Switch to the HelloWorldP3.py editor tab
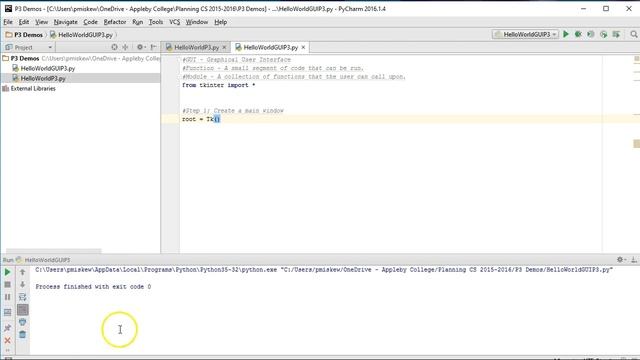Viewport: 640px width, 360px height. (x=196, y=47)
